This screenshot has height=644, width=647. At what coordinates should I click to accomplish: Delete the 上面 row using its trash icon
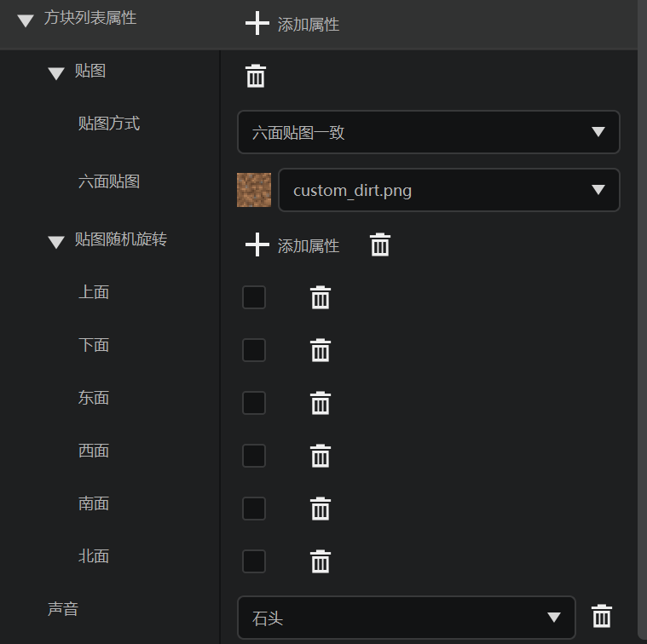321,297
